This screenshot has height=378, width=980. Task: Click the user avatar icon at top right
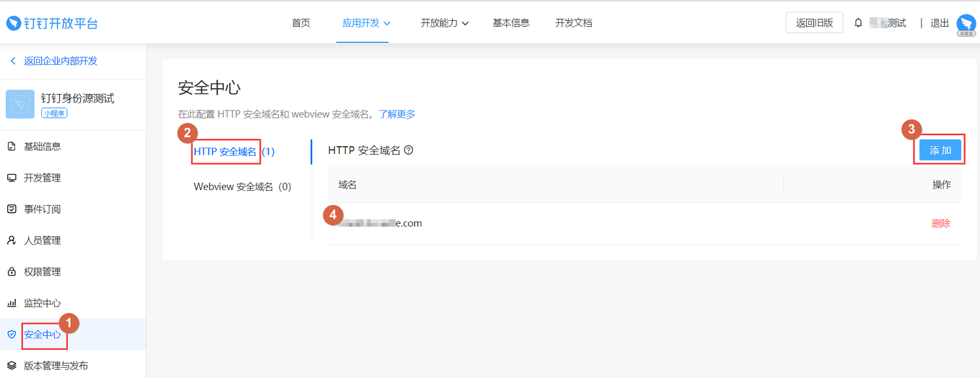point(966,25)
